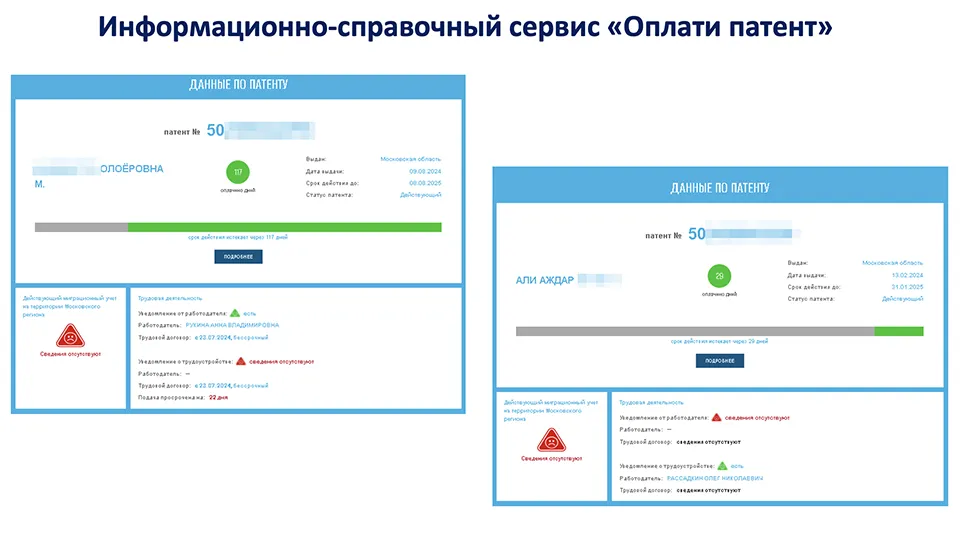Click the green 'есть' beside Уведомление от работодателя
Image resolution: width=960 pixels, height=540 pixels.
point(249,313)
